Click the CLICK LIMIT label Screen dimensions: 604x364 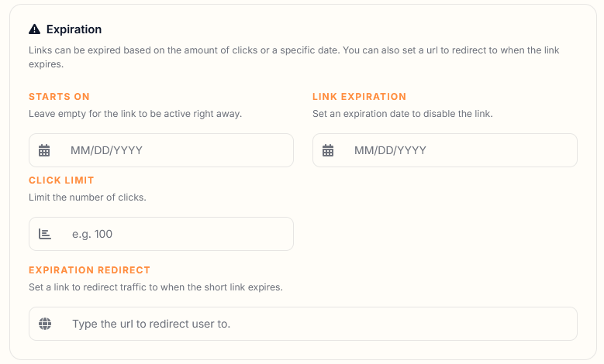61,180
